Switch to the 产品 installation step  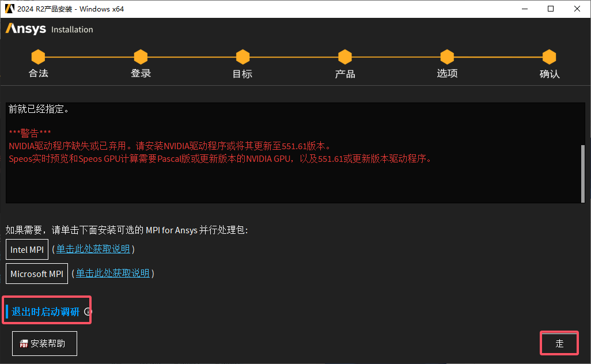click(x=344, y=56)
